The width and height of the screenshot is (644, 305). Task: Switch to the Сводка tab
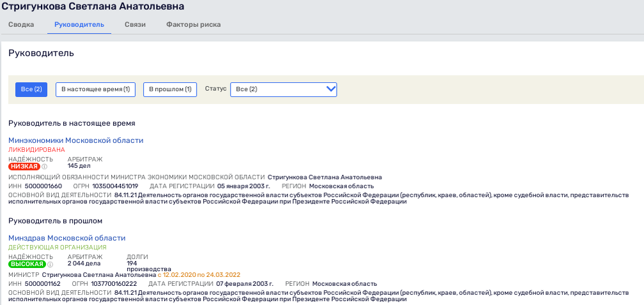21,25
